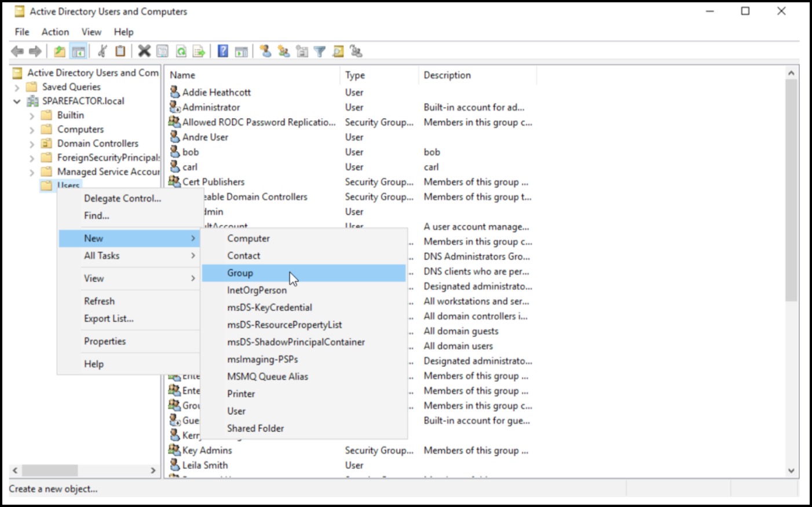Click Create new user toolbar icon
The image size is (812, 507).
[x=265, y=52]
